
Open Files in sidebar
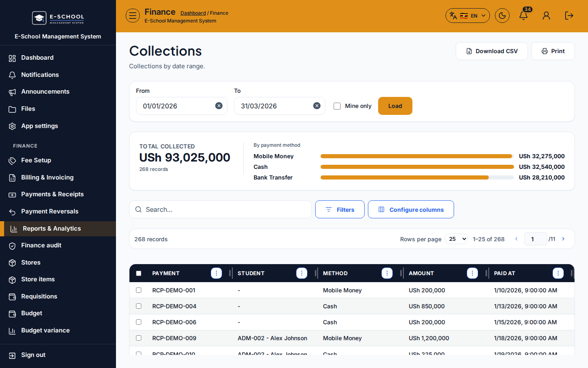[58, 109]
